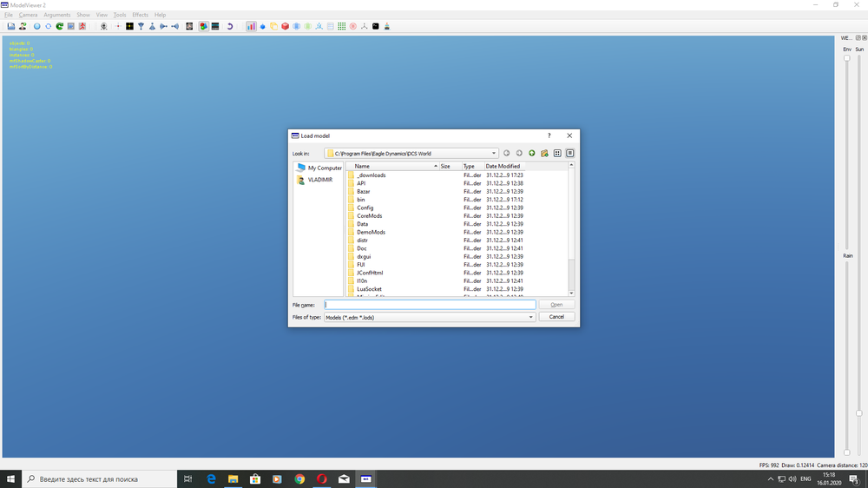
Task: Go back in Load model dialog
Action: click(x=507, y=154)
